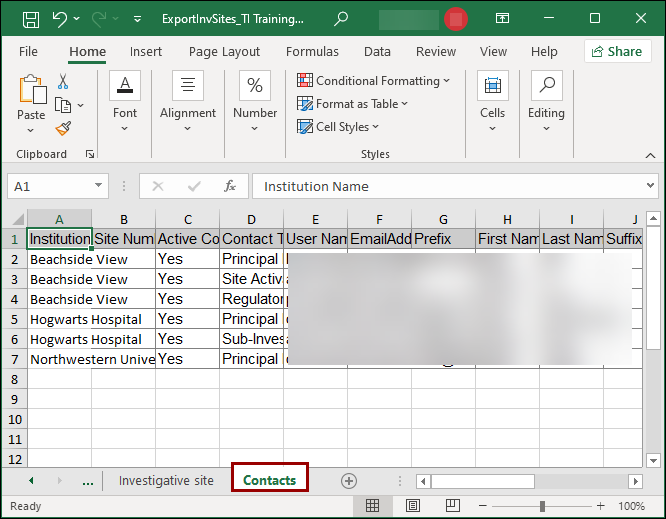666x519 pixels.
Task: Click the Insert Function fx icon
Action: pos(229,186)
